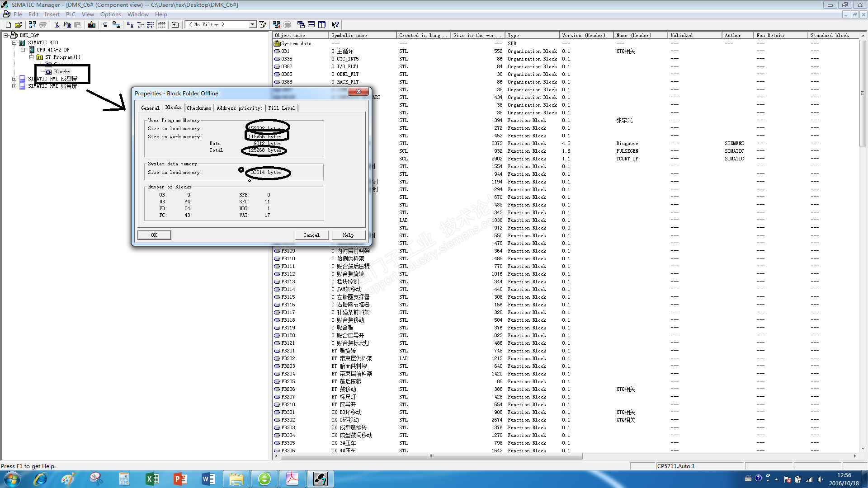Click the Edit Filter funnel icon
868x488 pixels.
(x=263, y=25)
